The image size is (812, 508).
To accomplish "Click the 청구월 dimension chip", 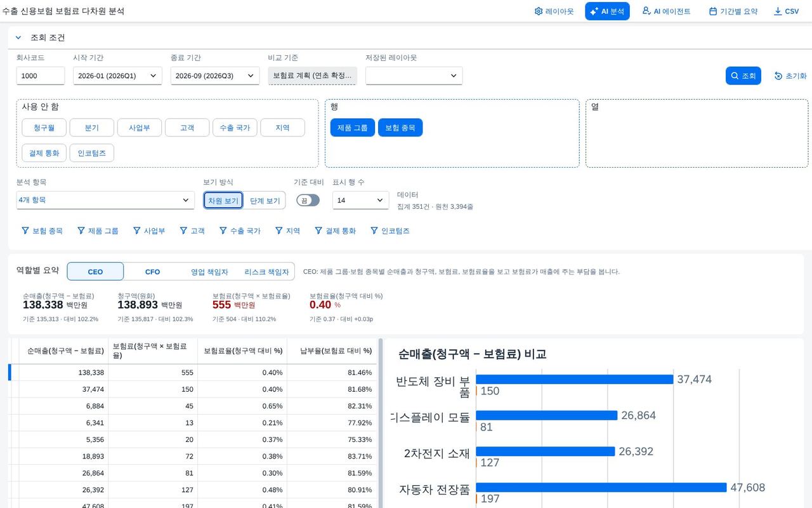I will point(44,128).
